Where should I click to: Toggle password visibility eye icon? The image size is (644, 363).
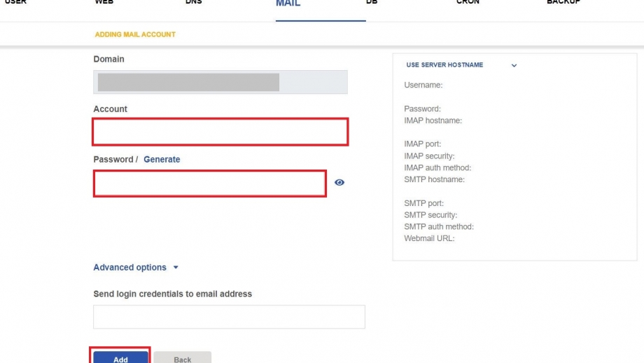point(339,182)
